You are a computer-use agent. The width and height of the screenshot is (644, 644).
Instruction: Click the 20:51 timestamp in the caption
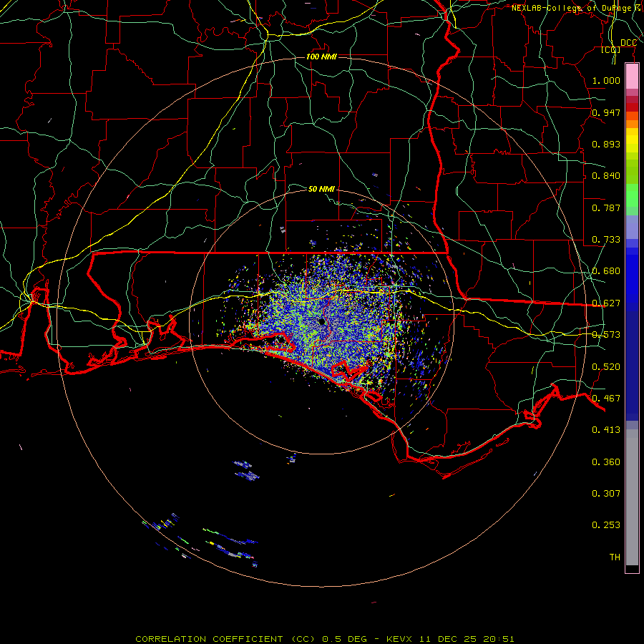[x=499, y=639]
